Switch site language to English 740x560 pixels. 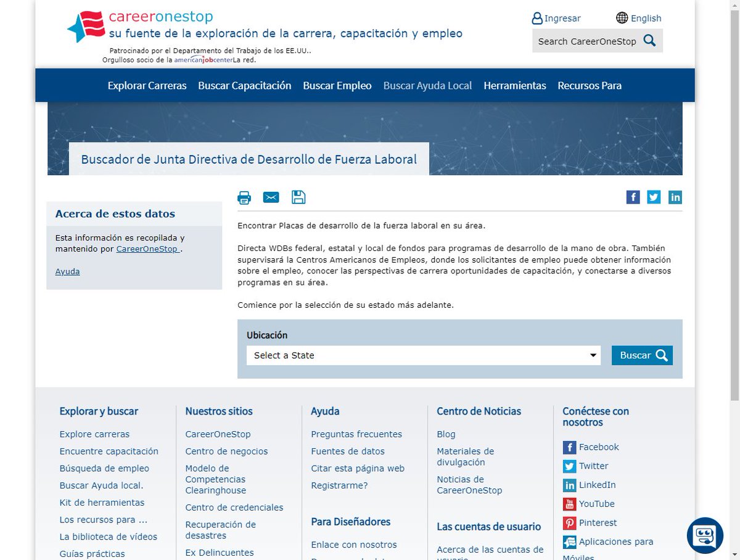tap(646, 18)
